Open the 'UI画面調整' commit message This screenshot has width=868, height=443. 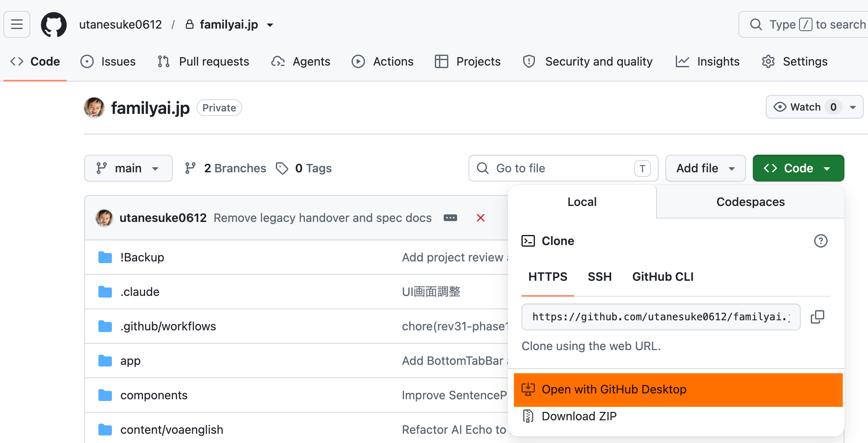(431, 292)
